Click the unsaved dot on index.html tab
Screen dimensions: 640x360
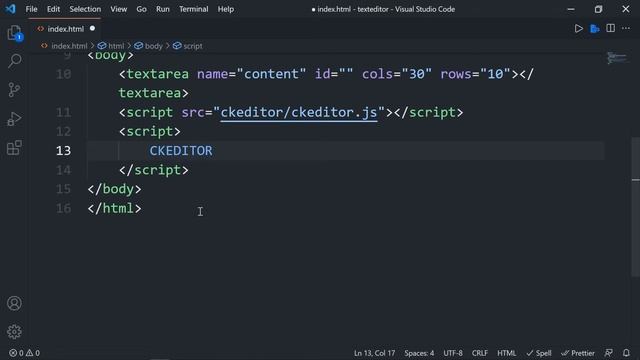(92, 29)
